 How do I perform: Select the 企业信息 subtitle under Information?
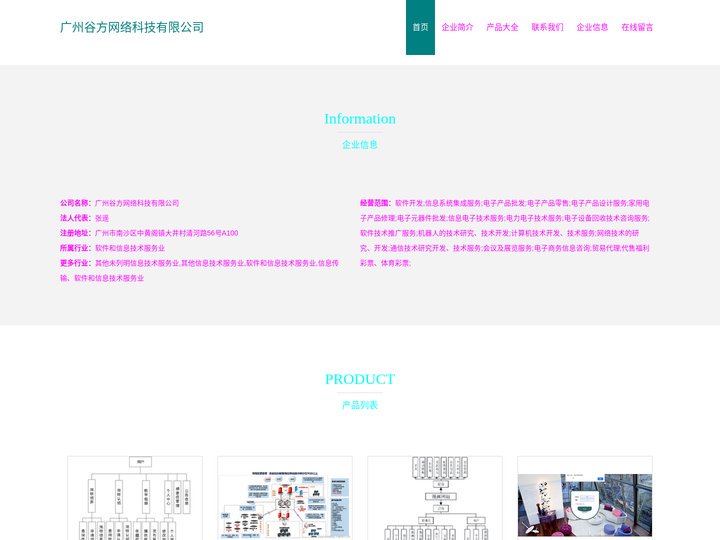pos(360,145)
